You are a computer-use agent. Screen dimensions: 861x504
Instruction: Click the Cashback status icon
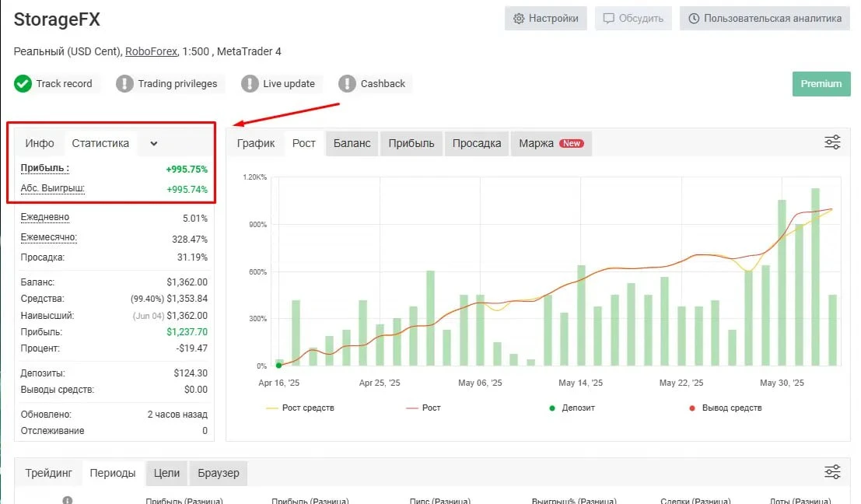coord(348,84)
